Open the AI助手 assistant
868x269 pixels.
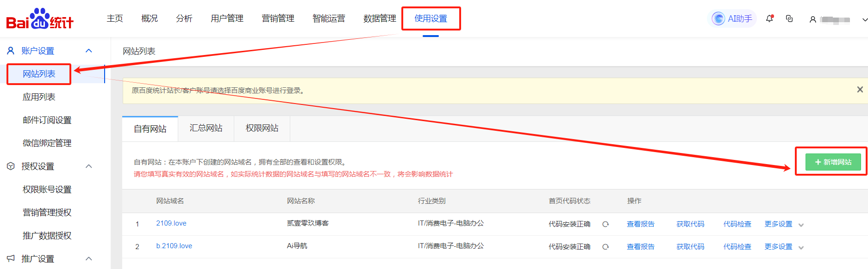point(732,18)
